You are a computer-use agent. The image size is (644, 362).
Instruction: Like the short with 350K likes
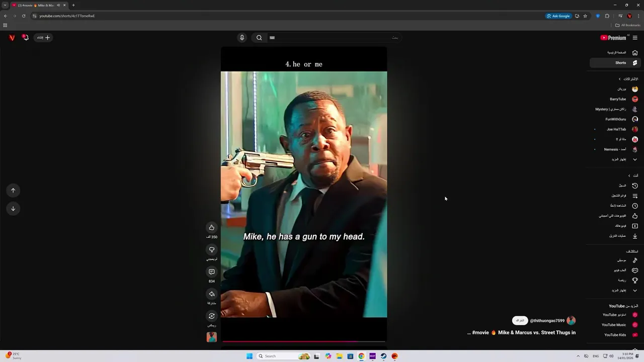(212, 227)
